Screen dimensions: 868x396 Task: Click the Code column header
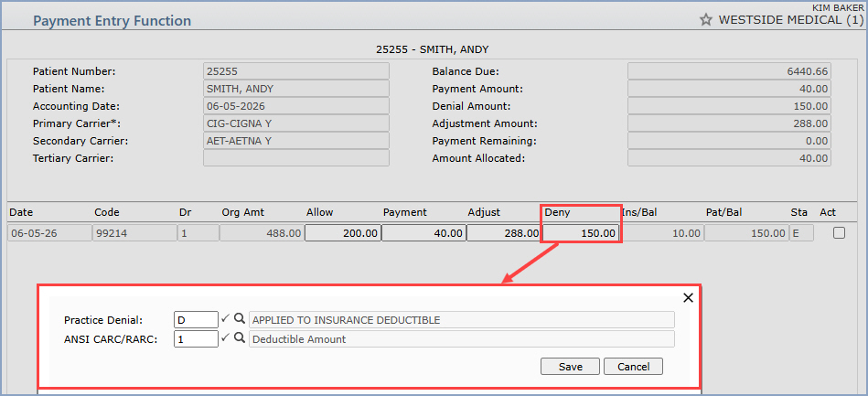click(x=107, y=212)
